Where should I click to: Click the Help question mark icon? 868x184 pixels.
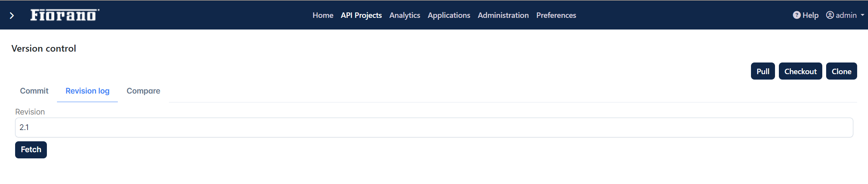pyautogui.click(x=797, y=15)
